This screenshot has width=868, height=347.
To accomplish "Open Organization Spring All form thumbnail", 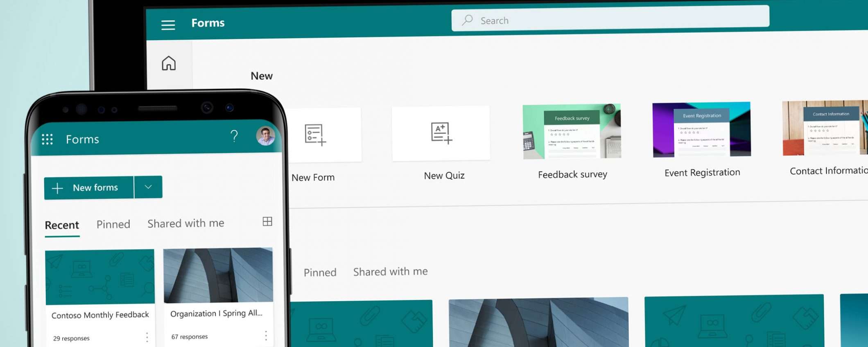I will 218,275.
